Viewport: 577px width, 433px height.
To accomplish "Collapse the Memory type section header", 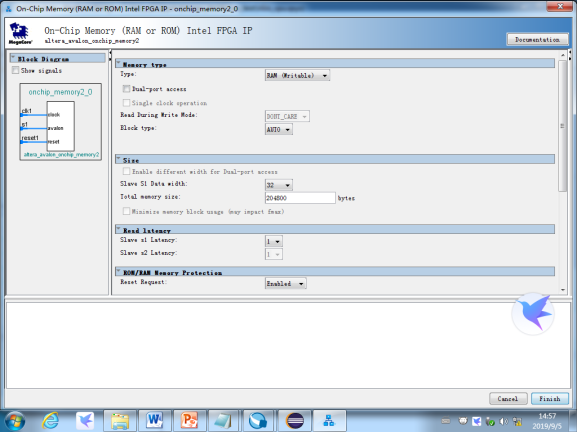I will pyautogui.click(x=335, y=64).
